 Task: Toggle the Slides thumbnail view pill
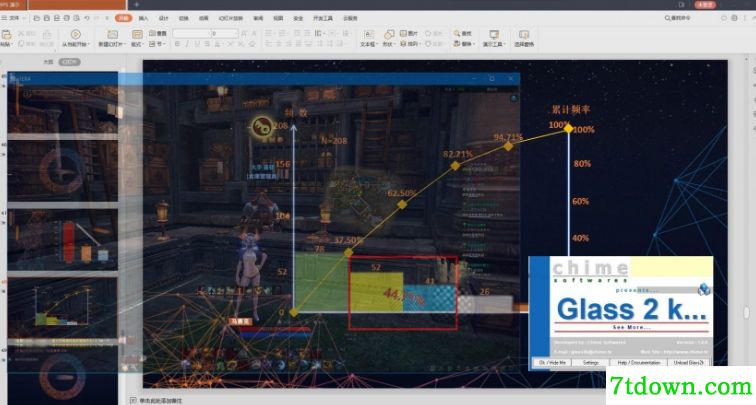pos(69,62)
